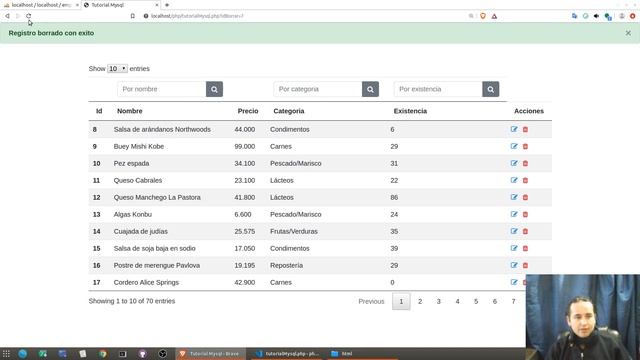Screen dimensions: 640x360
Task: Go to pagination page 4
Action: tap(458, 301)
